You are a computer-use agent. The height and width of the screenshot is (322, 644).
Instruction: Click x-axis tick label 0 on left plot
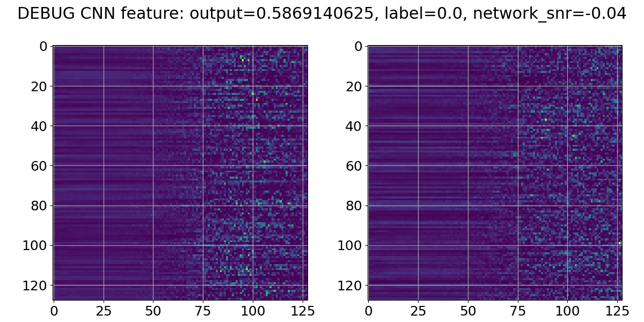coord(54,311)
